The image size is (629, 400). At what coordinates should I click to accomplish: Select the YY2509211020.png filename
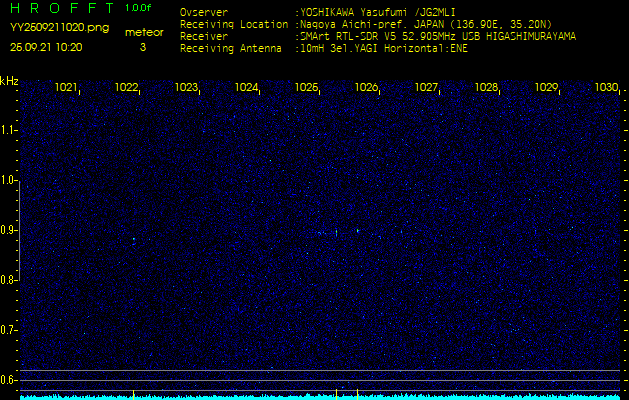[x=59, y=28]
